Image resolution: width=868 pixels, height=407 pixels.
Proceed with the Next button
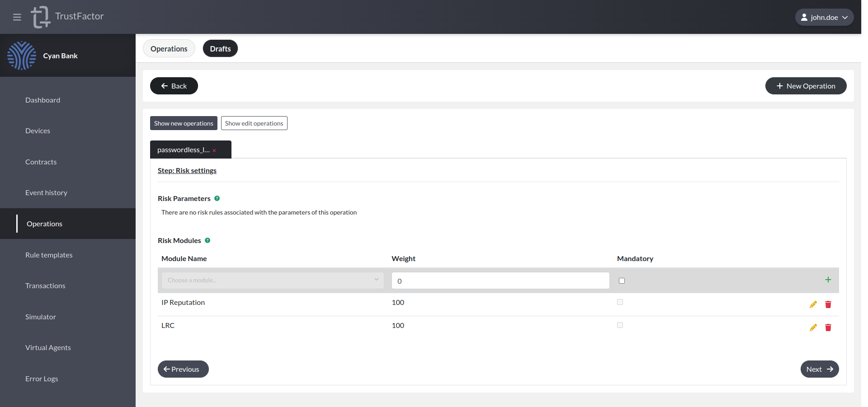coord(819,369)
